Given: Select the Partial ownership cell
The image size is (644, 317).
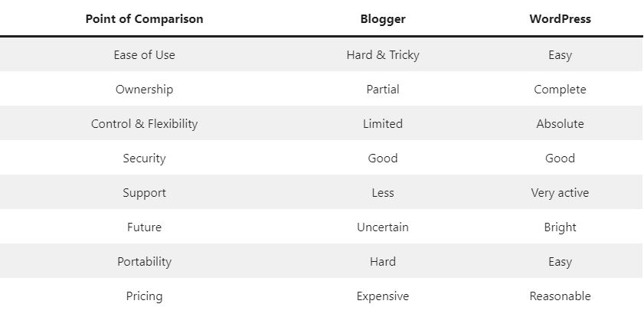Looking at the screenshot, I should coord(383,90).
